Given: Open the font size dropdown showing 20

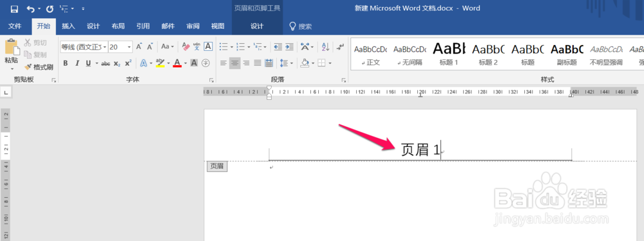Looking at the screenshot, I should [x=129, y=47].
